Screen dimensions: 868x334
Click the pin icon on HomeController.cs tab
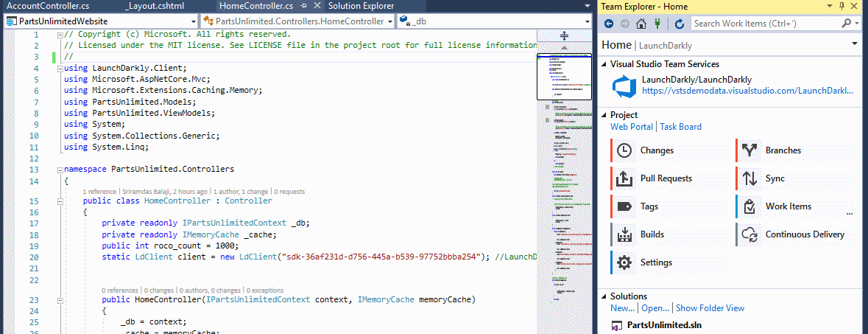click(x=303, y=6)
